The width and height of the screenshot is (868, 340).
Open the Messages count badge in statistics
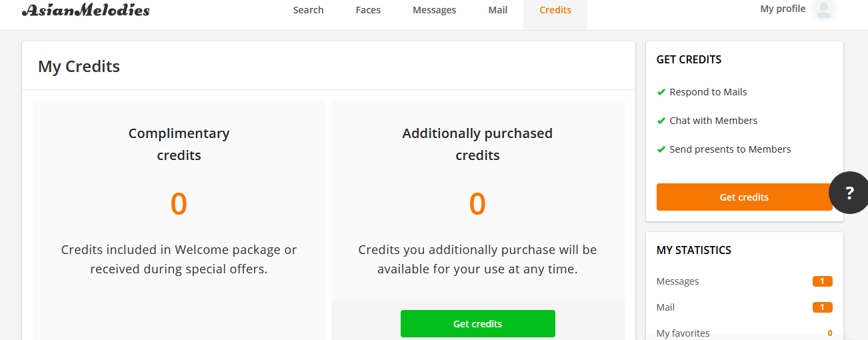click(x=823, y=281)
